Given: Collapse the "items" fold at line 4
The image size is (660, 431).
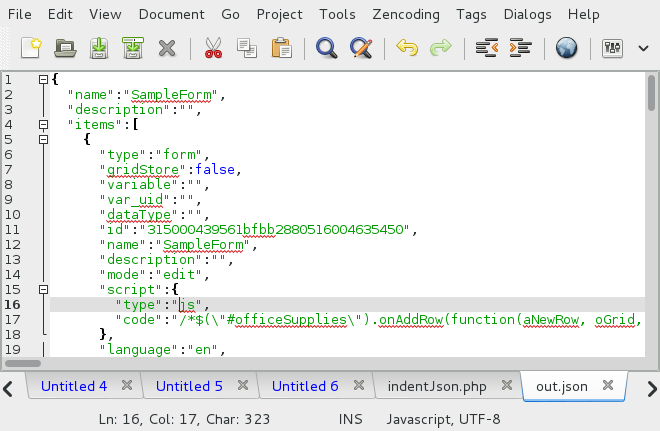Looking at the screenshot, I should point(42,124).
